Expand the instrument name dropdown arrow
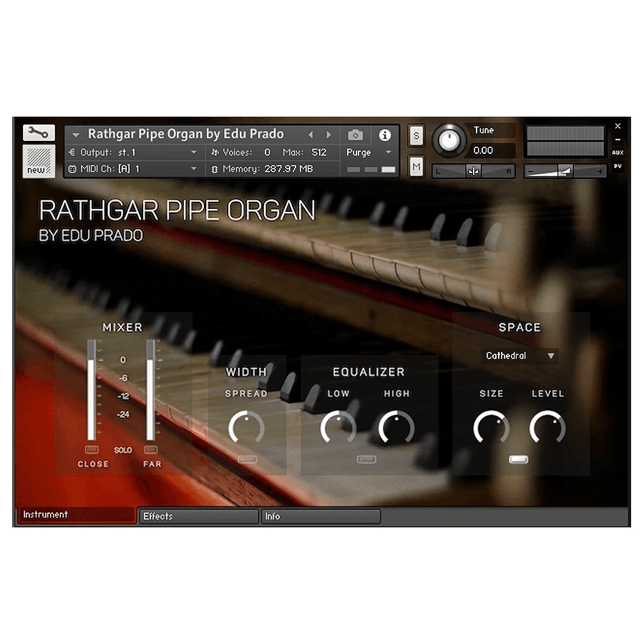 [76, 135]
